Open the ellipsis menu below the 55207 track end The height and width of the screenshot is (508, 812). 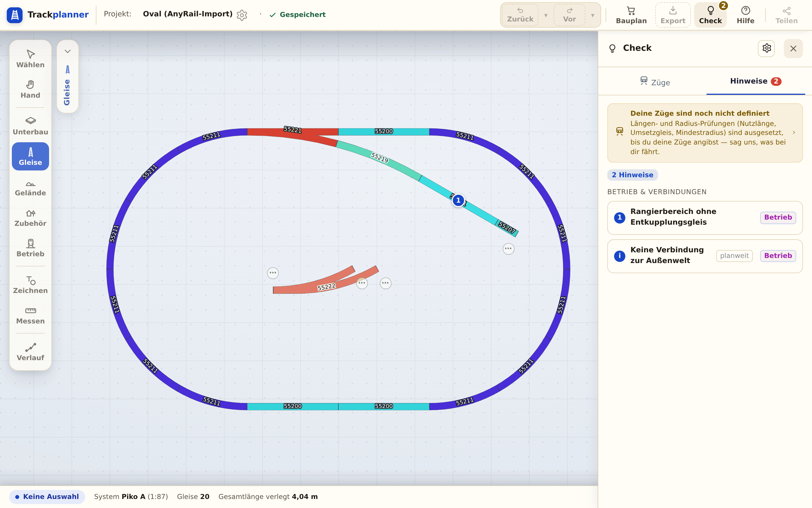[x=508, y=249]
